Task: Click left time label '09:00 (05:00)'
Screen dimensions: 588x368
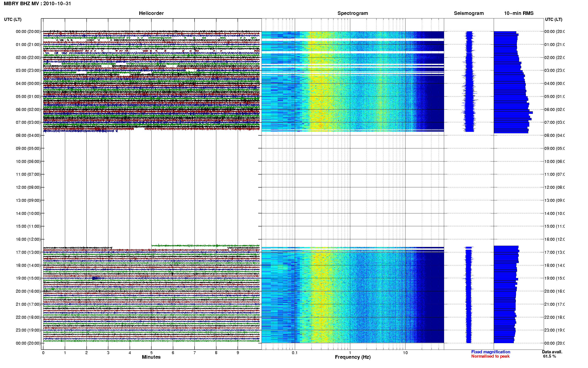Action: [28, 148]
